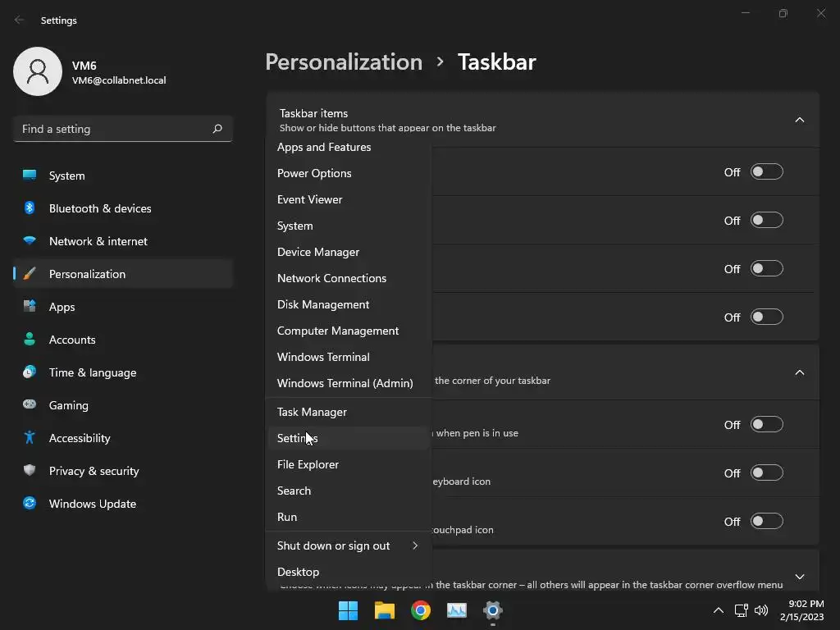
Task: Select Desktop menu entry
Action: [348, 572]
